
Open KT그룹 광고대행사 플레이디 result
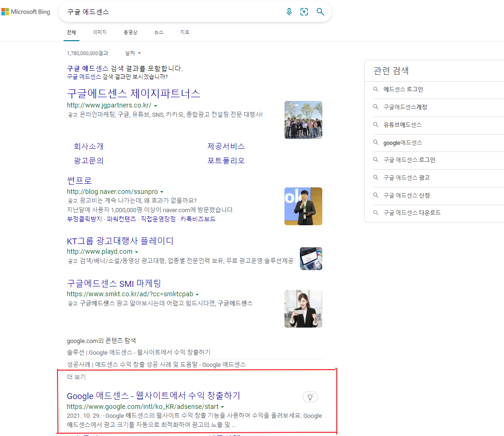coord(120,241)
